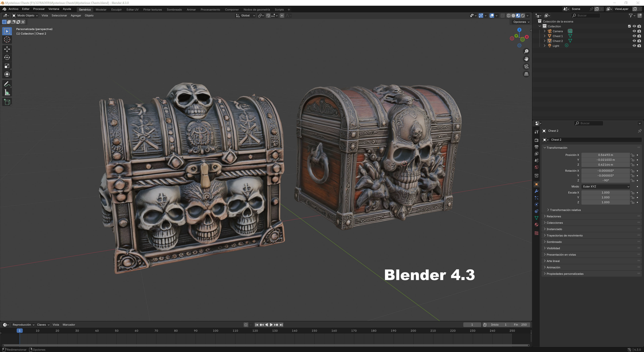Click the Escala X value field
The width and height of the screenshot is (644, 352).
click(605, 193)
